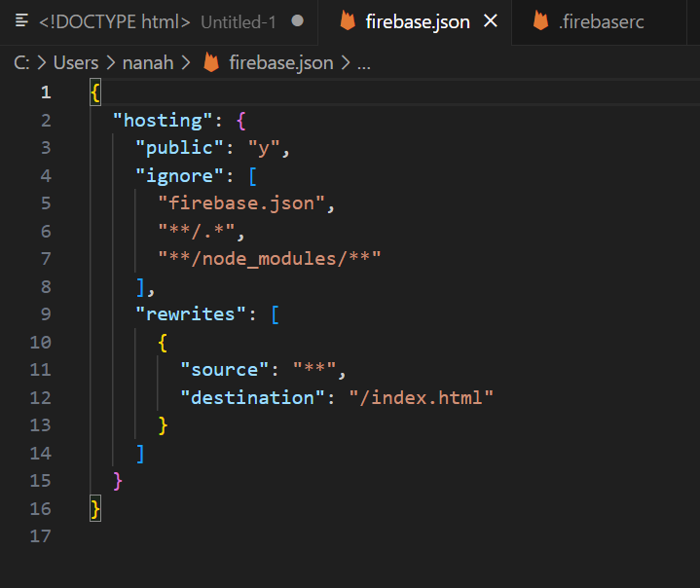The image size is (700, 588).
Task: Click the "y" string value
Action: pos(264,148)
